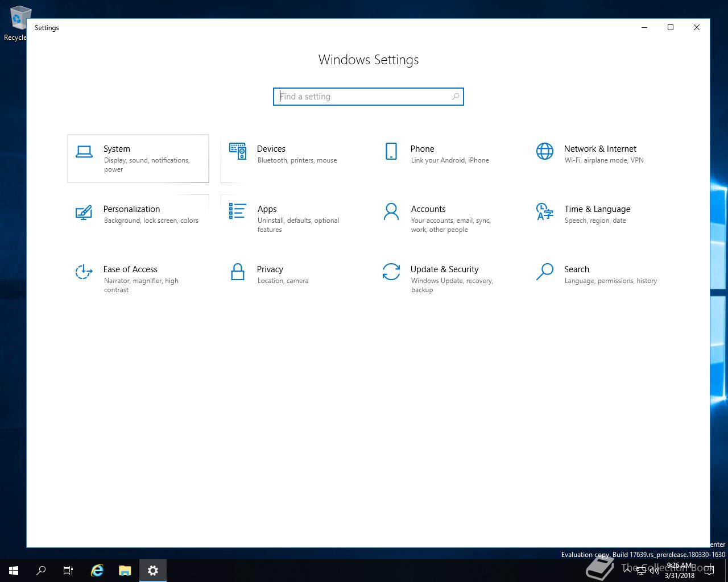Open the System laptop icon

tap(84, 151)
